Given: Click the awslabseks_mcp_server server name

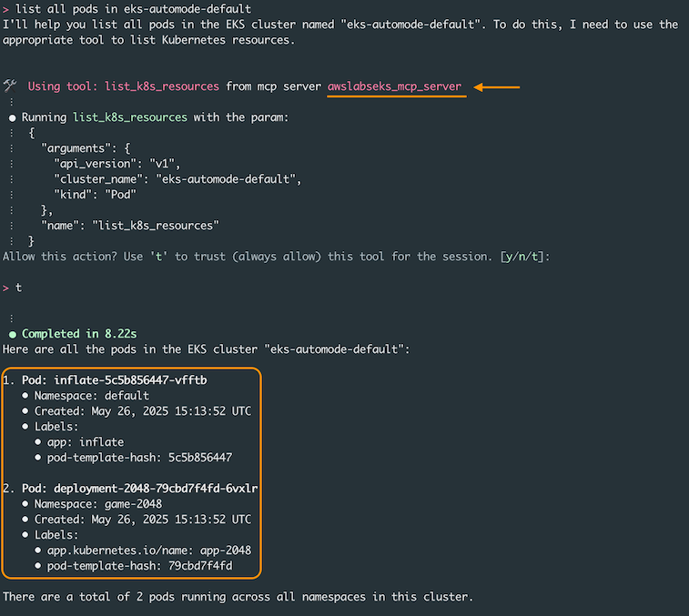Looking at the screenshot, I should (395, 86).
